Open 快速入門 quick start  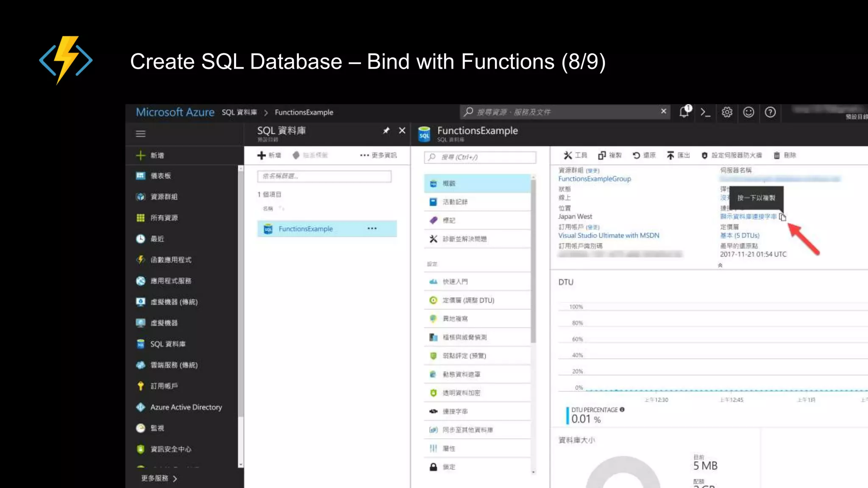477,282
